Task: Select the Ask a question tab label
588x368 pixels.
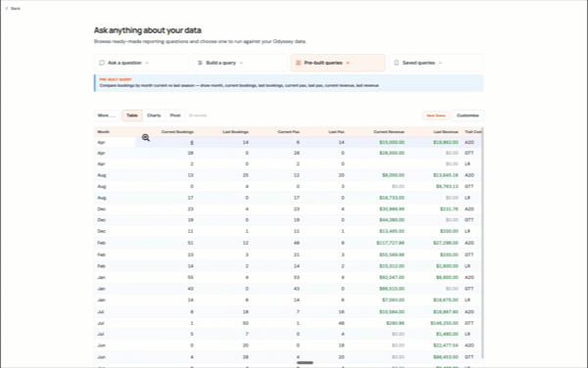Action: pos(124,63)
